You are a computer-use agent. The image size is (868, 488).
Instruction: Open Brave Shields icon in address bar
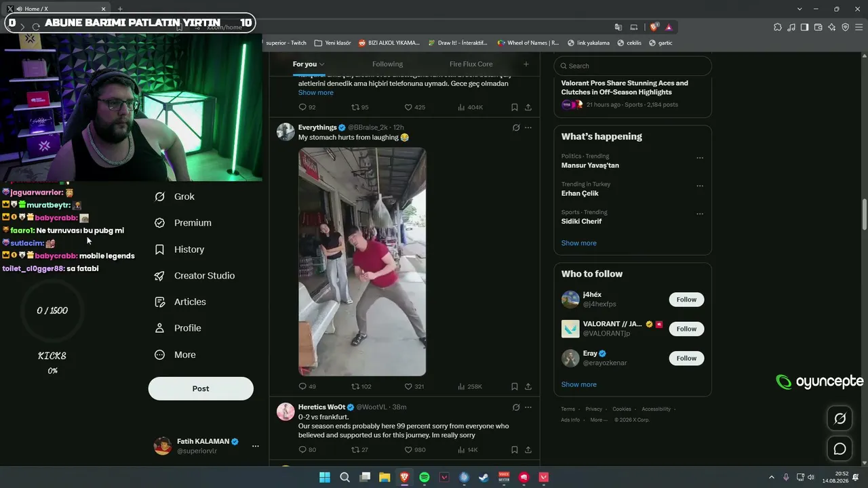[x=654, y=27]
